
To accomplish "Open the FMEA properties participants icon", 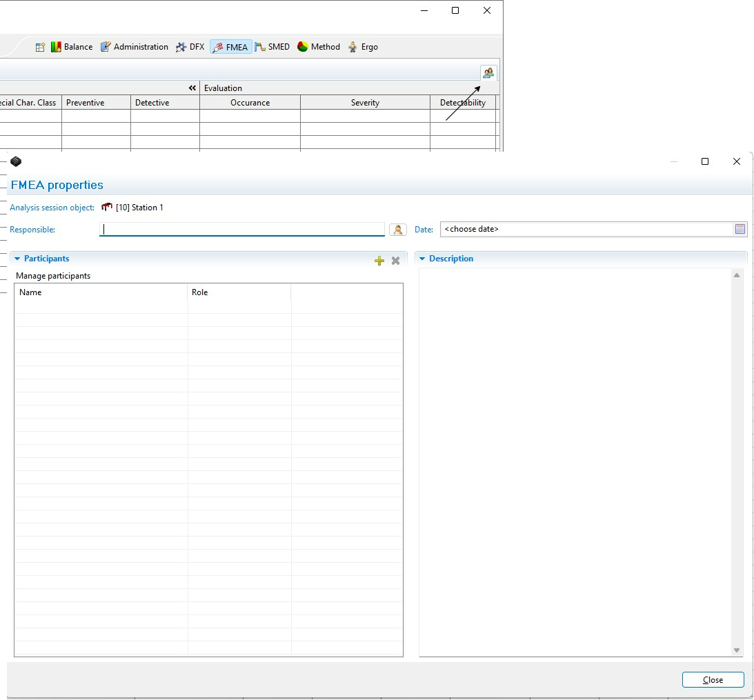I will (488, 72).
